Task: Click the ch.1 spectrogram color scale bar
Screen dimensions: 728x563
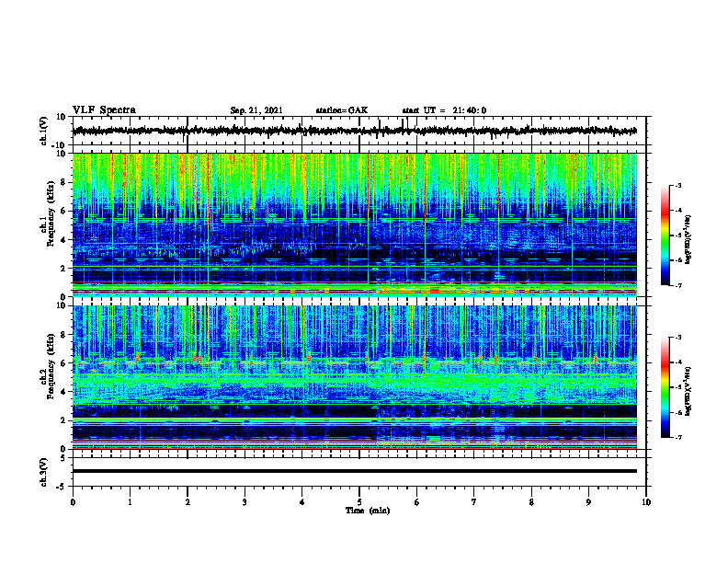Action: coord(665,236)
